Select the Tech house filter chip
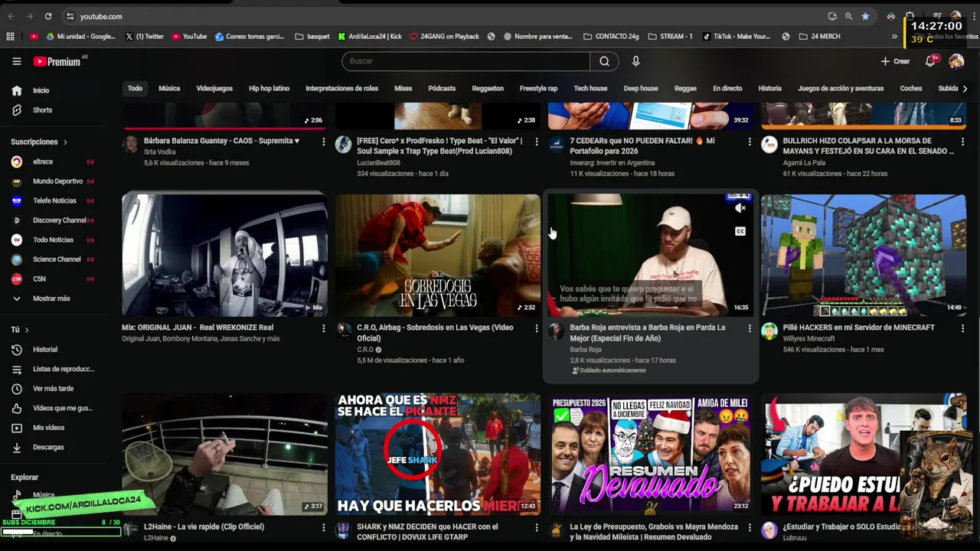Viewport: 980px width, 551px height. pyautogui.click(x=590, y=89)
